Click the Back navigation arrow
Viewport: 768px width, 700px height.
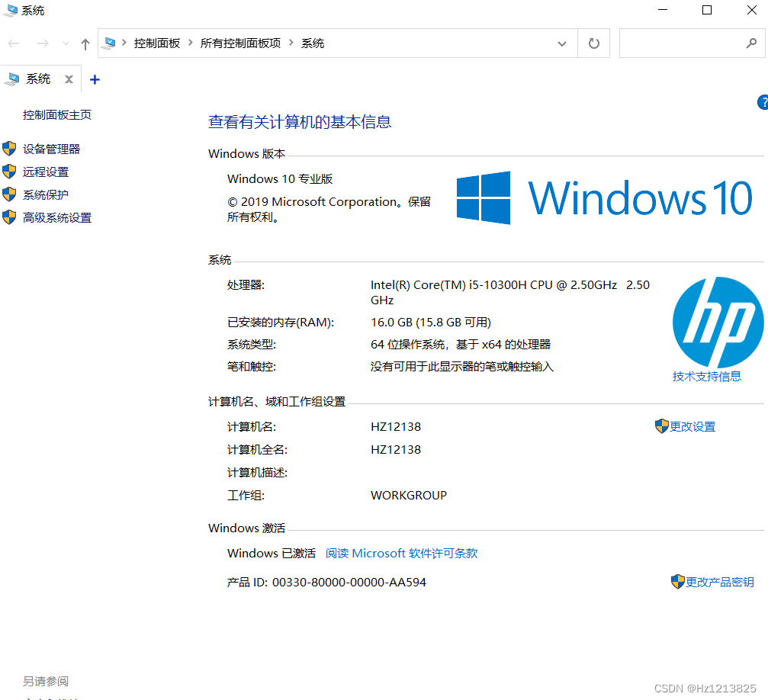[14, 43]
